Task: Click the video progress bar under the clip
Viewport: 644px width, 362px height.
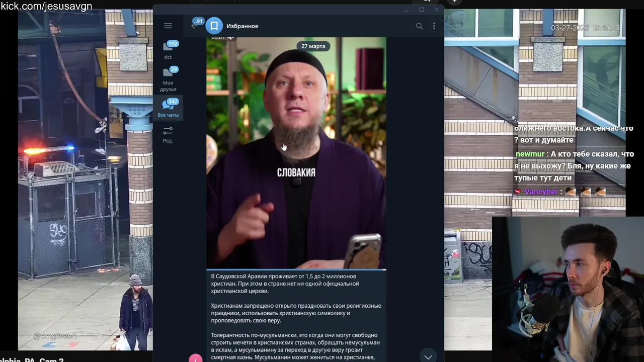Action: coord(296,270)
